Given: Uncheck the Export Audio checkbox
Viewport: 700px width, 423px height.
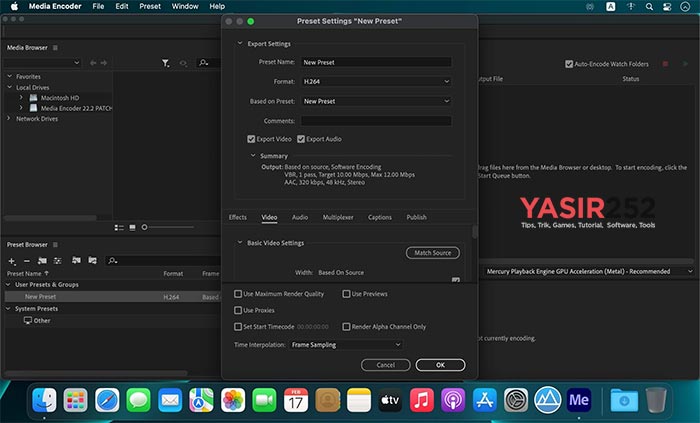Looking at the screenshot, I should click(x=301, y=139).
